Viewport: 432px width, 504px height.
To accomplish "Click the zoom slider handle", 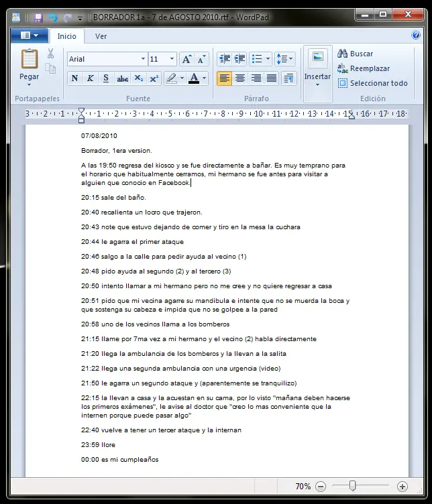I will pos(353,486).
